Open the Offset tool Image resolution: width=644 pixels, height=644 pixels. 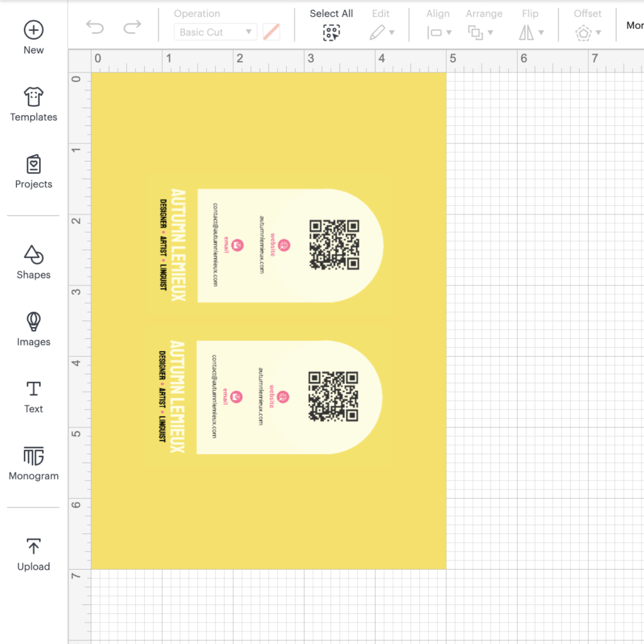[588, 32]
